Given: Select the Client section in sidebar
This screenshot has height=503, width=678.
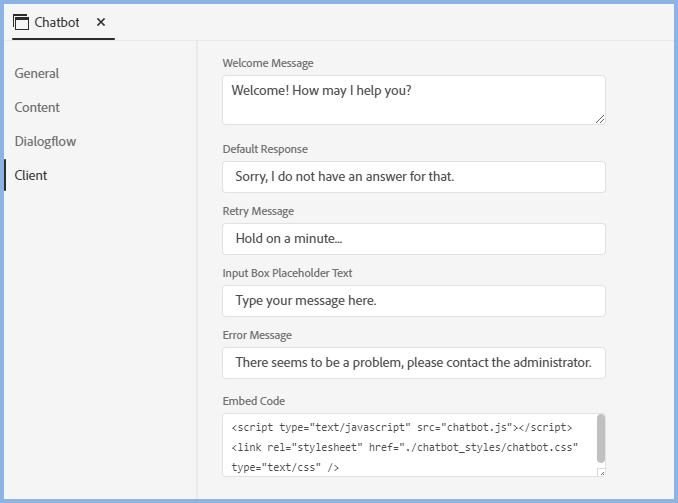Looking at the screenshot, I should (31, 175).
